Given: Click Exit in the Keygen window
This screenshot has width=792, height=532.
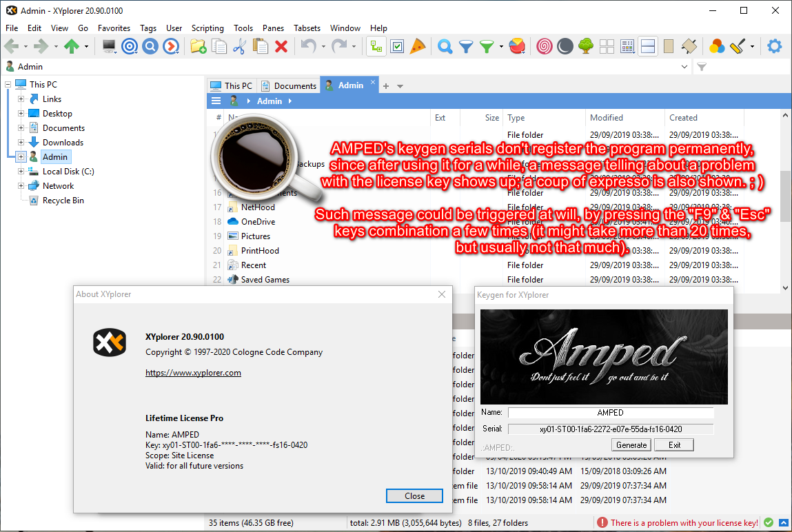Looking at the screenshot, I should pyautogui.click(x=674, y=444).
